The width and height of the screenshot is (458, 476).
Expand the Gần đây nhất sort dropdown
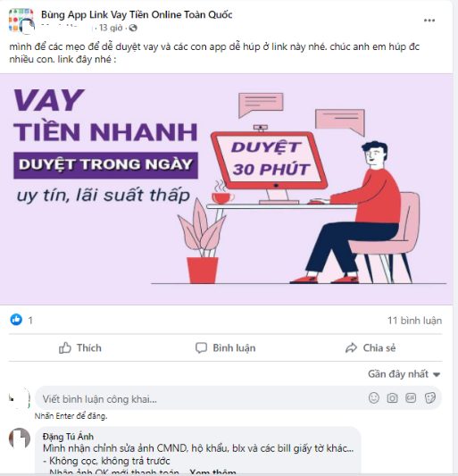[x=404, y=374]
